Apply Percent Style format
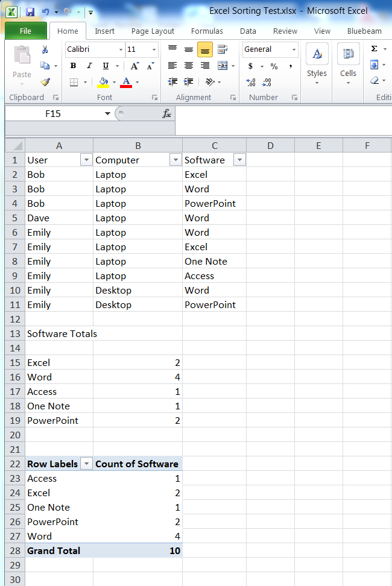This screenshot has height=586, width=392. (274, 66)
